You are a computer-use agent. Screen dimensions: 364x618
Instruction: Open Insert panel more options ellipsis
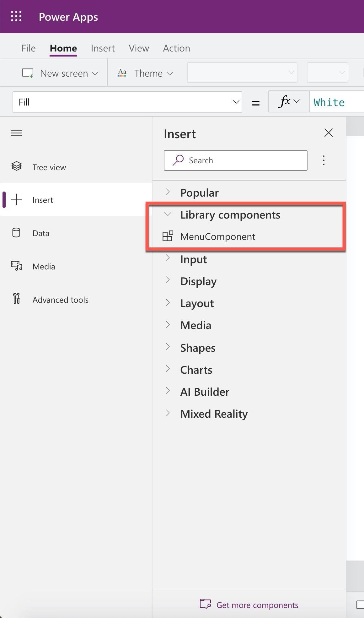(324, 160)
